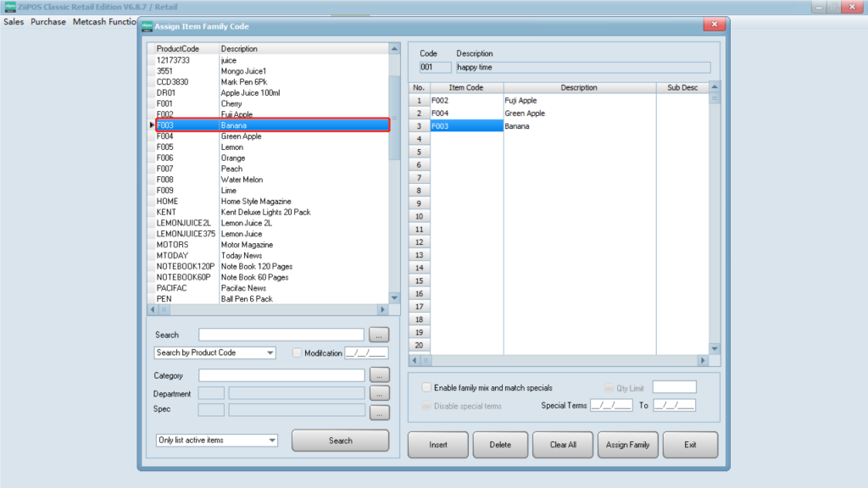Viewport: 868px width, 488px height.
Task: Open Category lookup browse button
Action: [379, 374]
